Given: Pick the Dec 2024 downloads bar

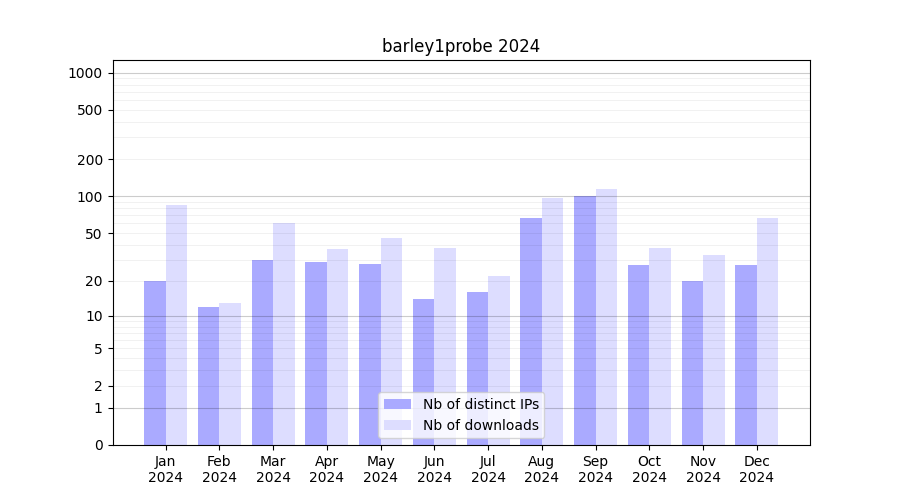Looking at the screenshot, I should coord(767,331).
